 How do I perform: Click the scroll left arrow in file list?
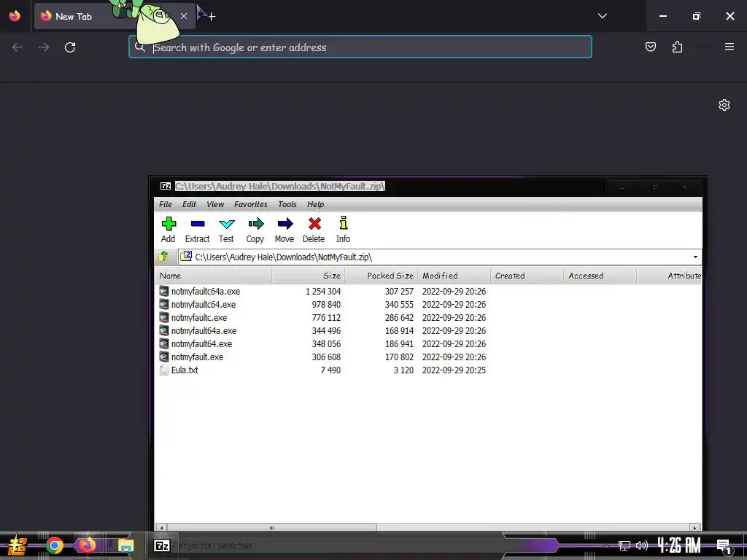pos(161,528)
